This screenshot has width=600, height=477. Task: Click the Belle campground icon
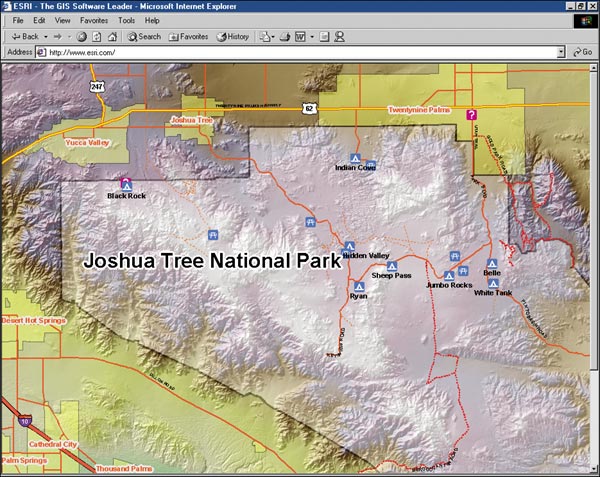(x=492, y=264)
